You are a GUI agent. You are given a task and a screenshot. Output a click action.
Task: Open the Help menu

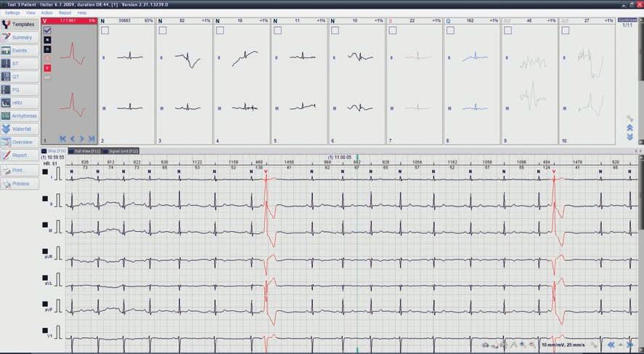point(82,13)
